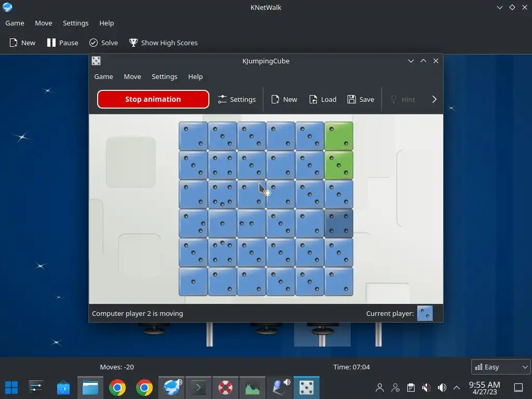The height and width of the screenshot is (399, 532).
Task: Open the terminal taskbar icon
Action: coord(198,388)
